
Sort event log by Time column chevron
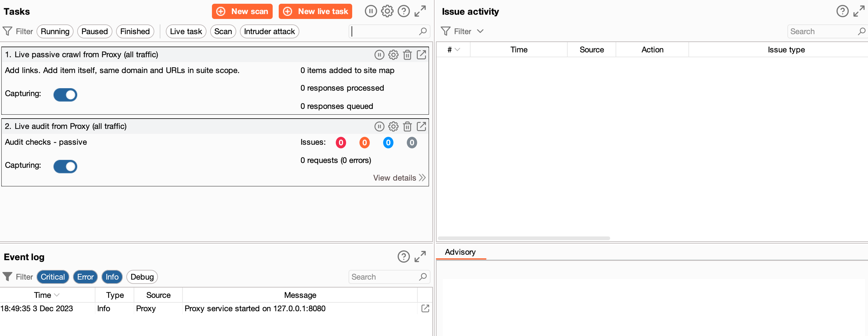[57, 295]
